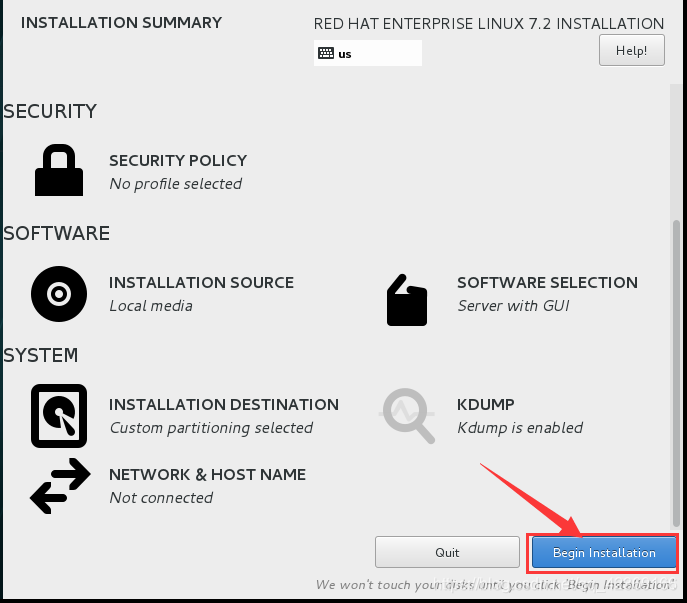Click 'Server with GUI' status text
Image resolution: width=687 pixels, height=603 pixels.
coord(513,306)
